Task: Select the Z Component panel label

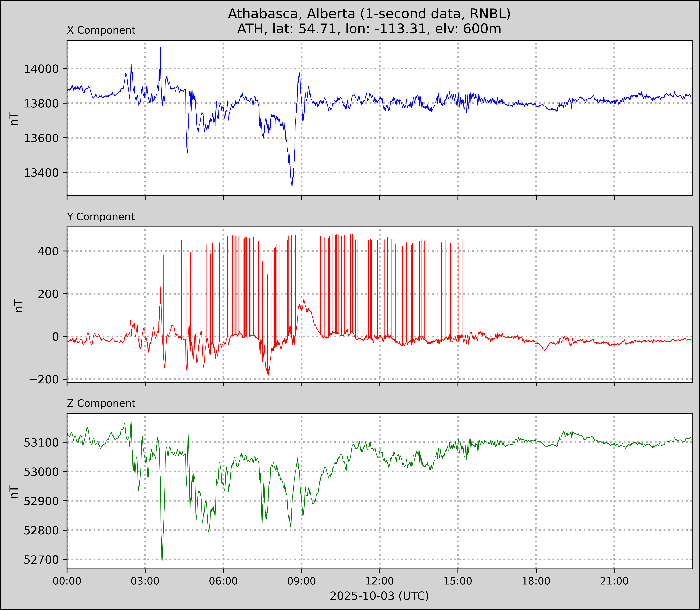Action: [x=101, y=403]
